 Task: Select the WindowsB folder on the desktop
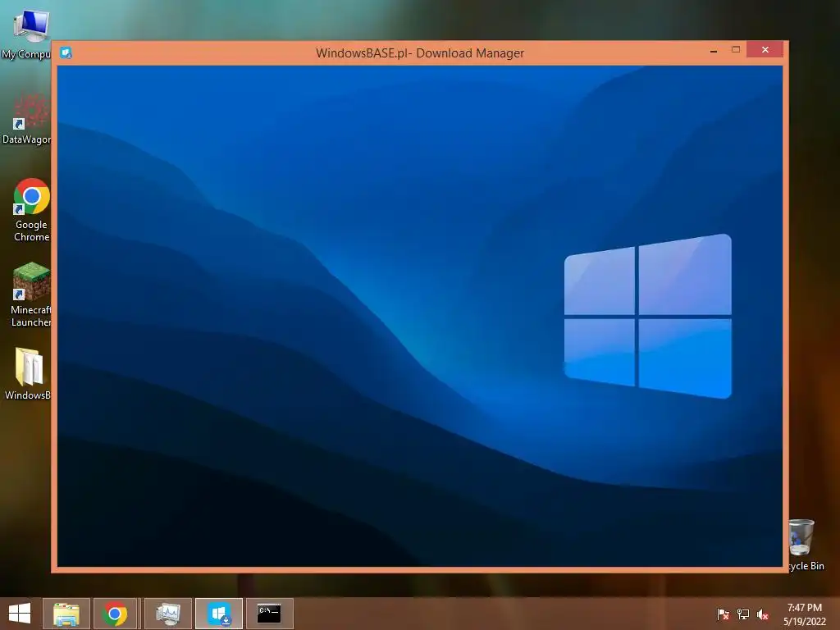coord(28,374)
